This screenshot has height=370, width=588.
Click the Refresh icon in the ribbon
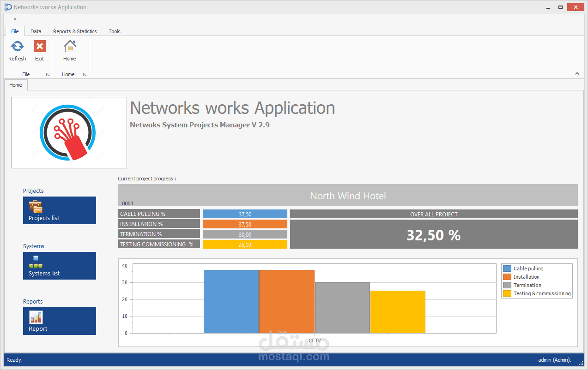tap(17, 47)
